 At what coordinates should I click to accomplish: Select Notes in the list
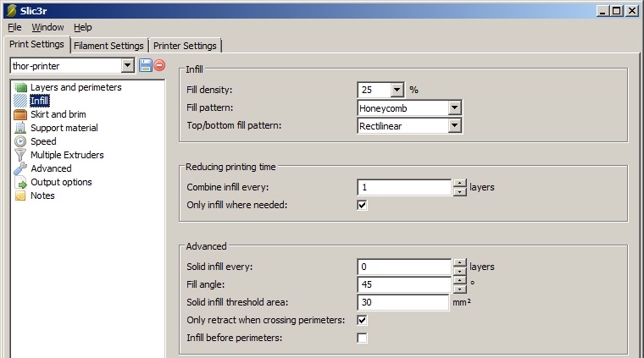tap(42, 196)
